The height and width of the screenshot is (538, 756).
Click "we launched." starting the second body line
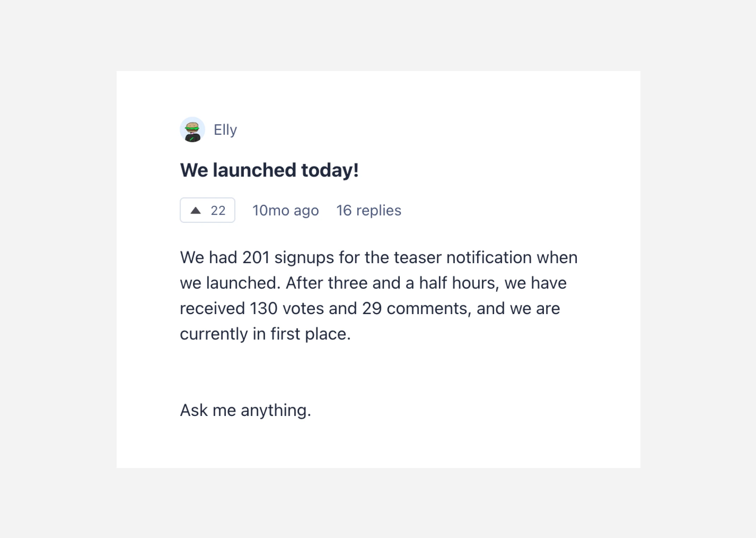[x=230, y=283]
